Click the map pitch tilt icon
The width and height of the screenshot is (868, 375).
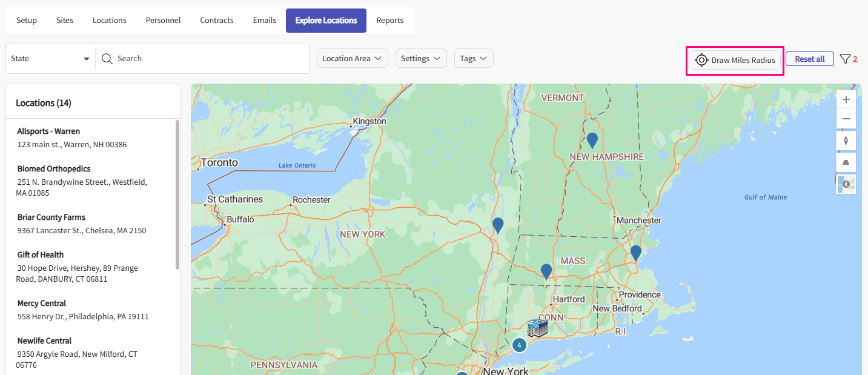point(846,162)
